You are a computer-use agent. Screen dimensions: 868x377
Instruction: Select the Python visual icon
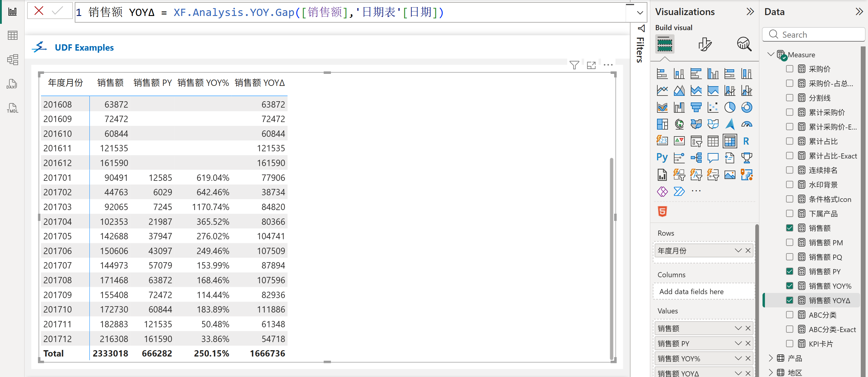pos(662,158)
